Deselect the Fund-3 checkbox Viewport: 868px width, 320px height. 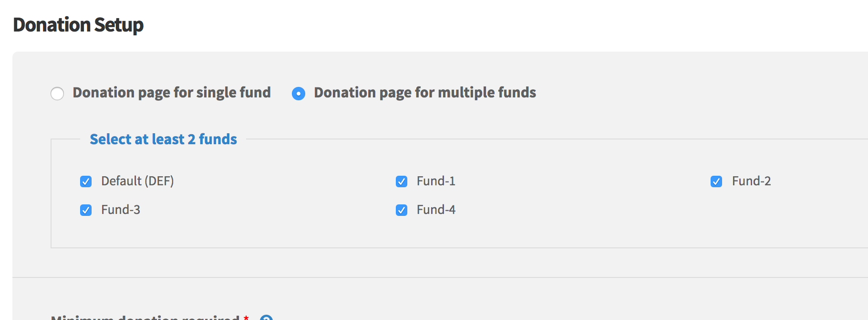click(86, 210)
